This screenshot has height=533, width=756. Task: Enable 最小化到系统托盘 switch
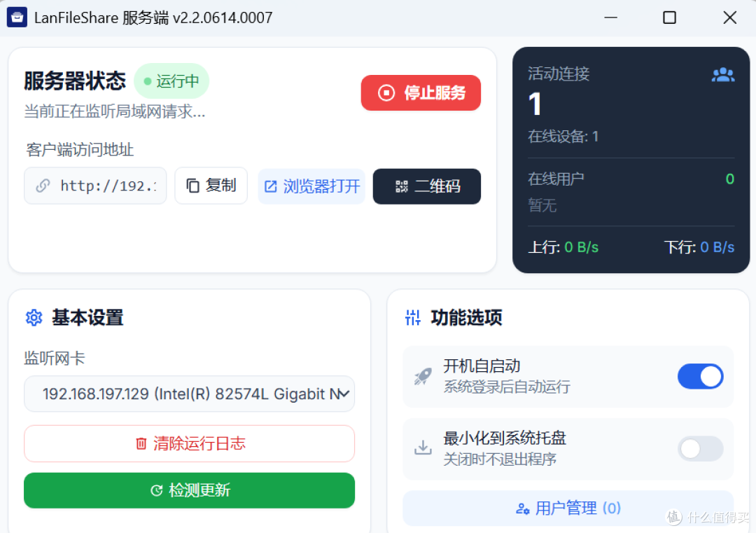coord(700,448)
